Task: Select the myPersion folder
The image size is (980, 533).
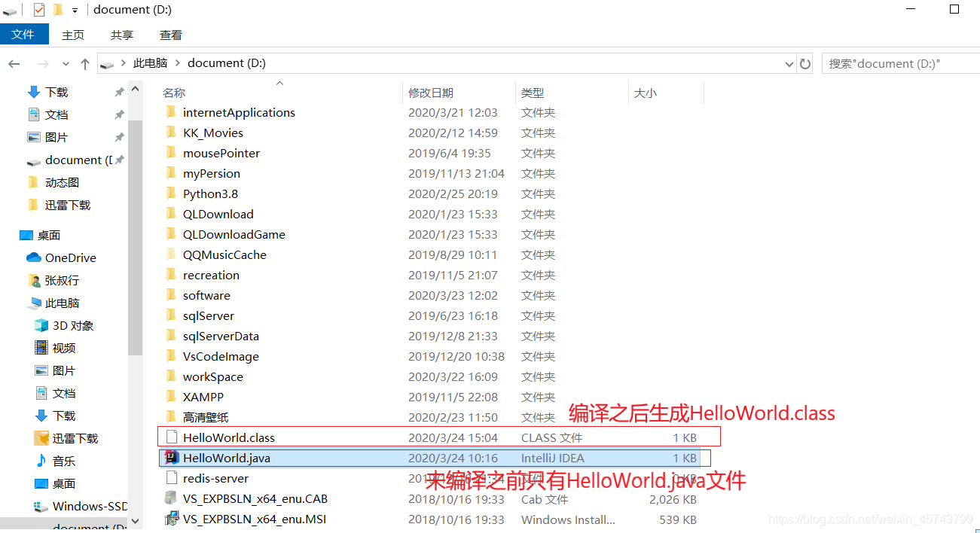Action: click(211, 174)
